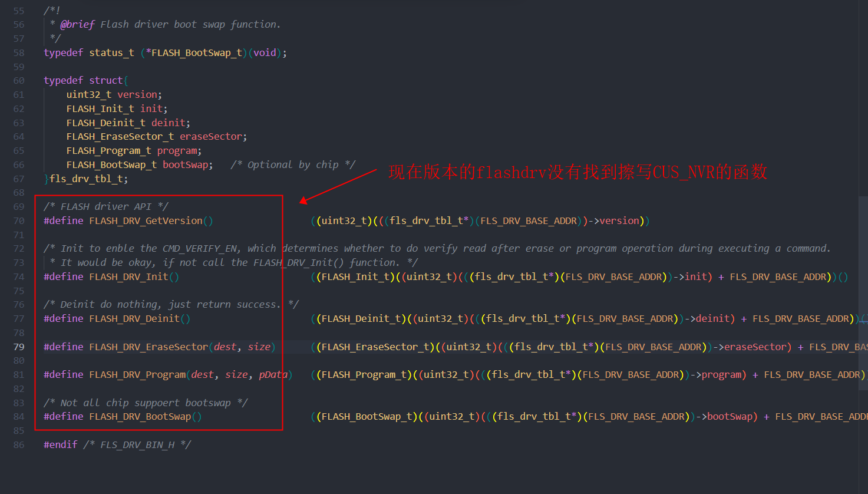Click the version member on line 61
Image resolution: width=868 pixels, height=494 pixels.
138,94
